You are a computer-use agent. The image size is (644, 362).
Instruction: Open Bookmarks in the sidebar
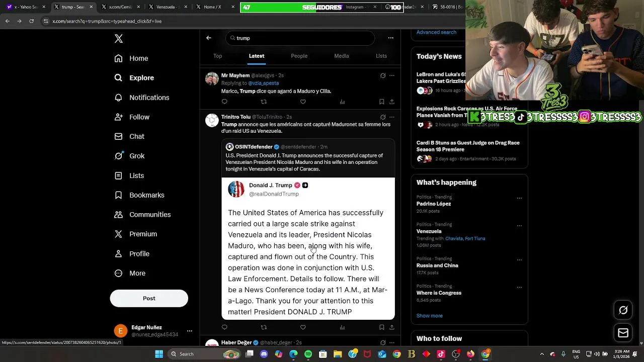click(x=139, y=195)
